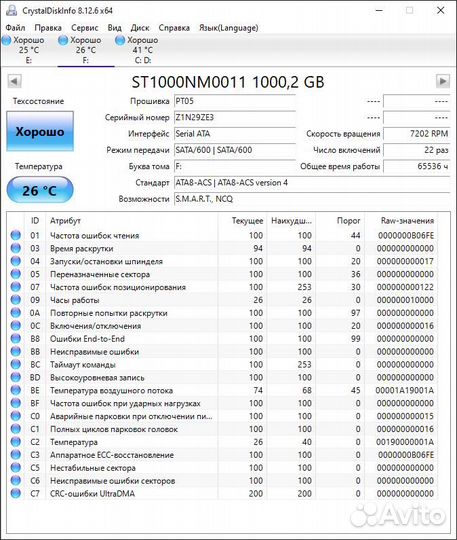The image size is (457, 540).
Task: Click the features field S.M.A.R.T., NCQ
Action: pos(312,199)
